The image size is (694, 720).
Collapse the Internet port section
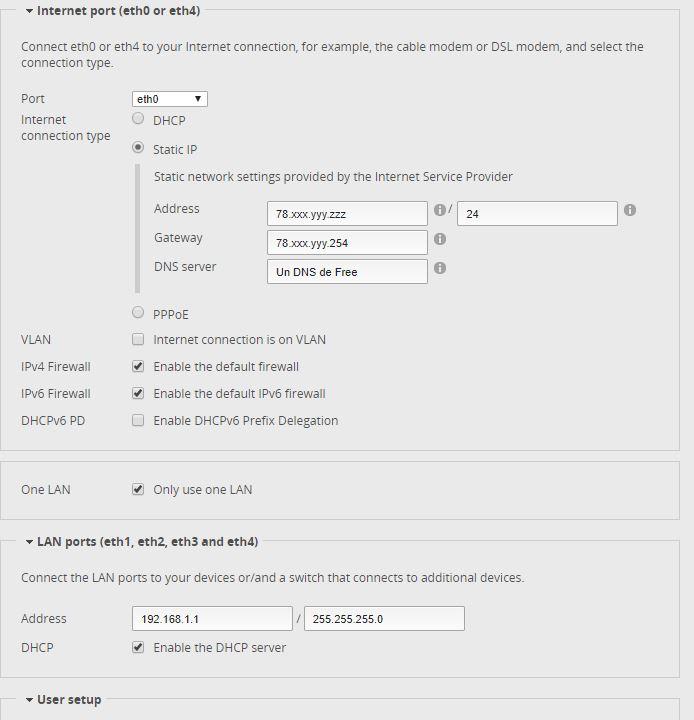[x=29, y=11]
